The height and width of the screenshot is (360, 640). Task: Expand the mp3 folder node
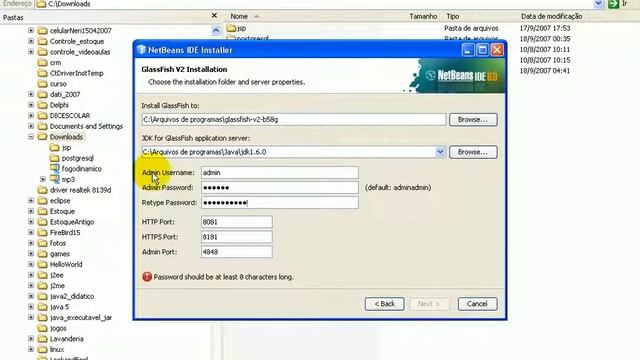pos(43,179)
